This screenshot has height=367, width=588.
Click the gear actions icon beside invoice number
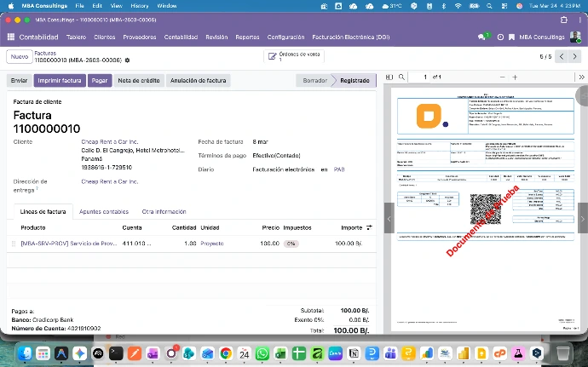(x=128, y=60)
